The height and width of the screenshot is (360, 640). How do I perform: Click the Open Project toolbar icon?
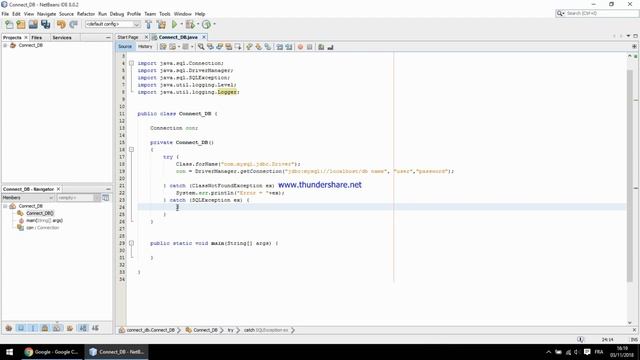[x=33, y=24]
